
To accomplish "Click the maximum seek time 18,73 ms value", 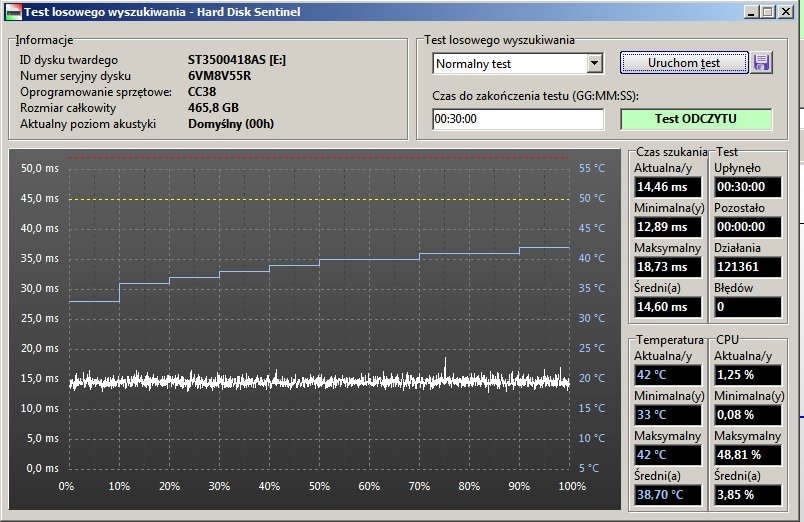I will tap(667, 267).
